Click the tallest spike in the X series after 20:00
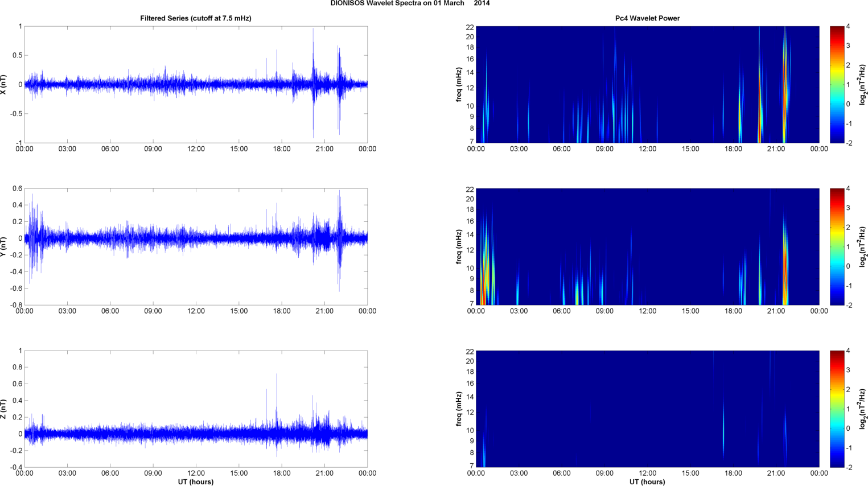The height and width of the screenshot is (486, 868). (313, 83)
